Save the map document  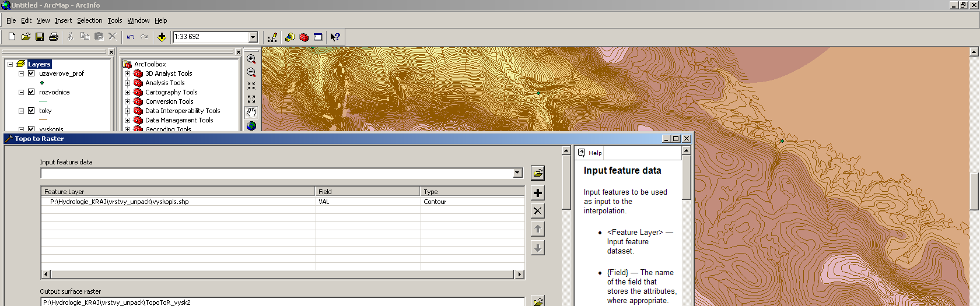[40, 37]
